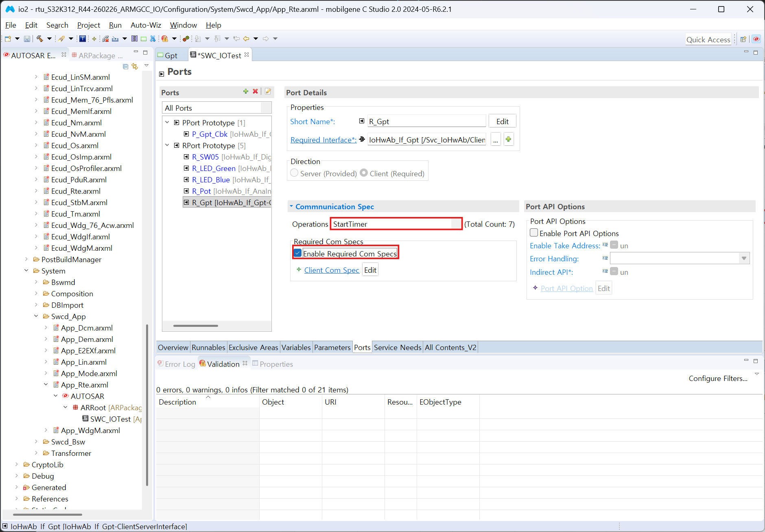Click the blue X-shaped toolbar icon
Screen dimensions: 765x532
coord(153,39)
